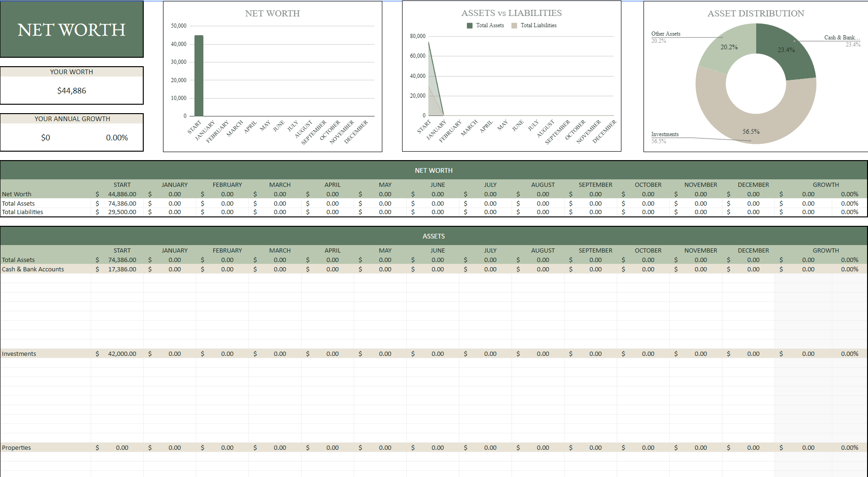This screenshot has height=477, width=868.
Task: Select the YOUR WORTH heading cell
Action: 71,72
